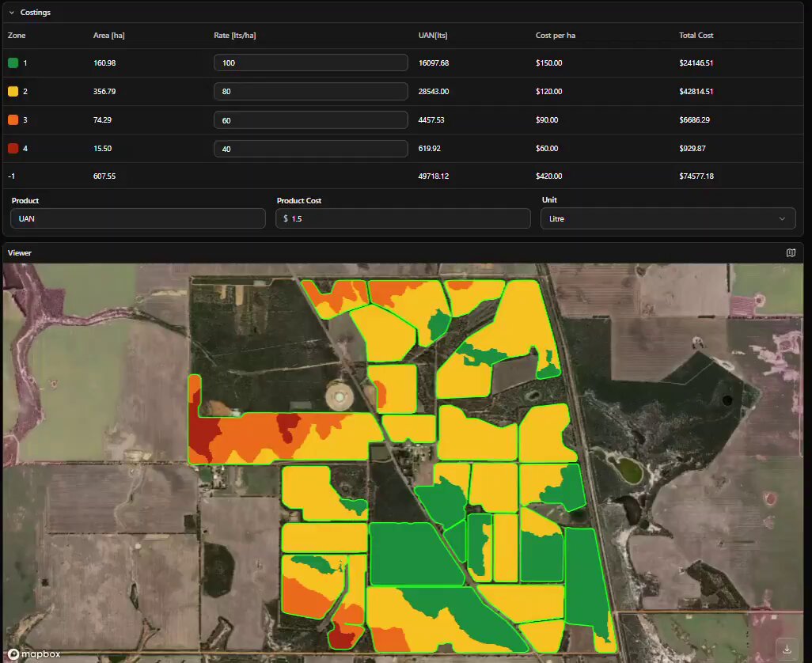Click the Product field containing UAN
Screen dimensions: 812x663
pos(138,218)
